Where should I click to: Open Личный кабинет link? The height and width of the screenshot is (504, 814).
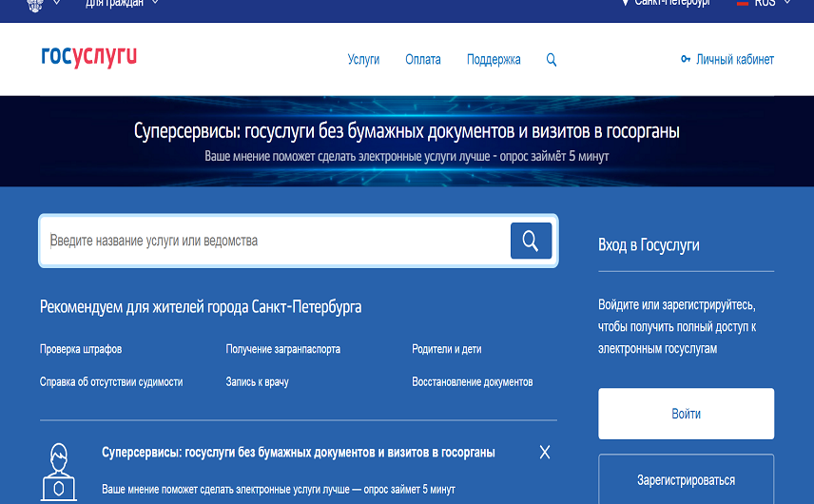734,59
